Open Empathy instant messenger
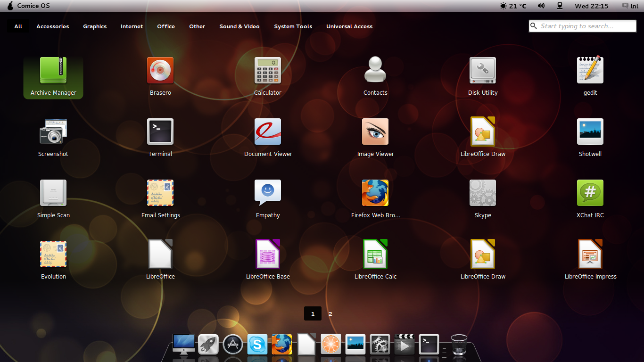 [268, 193]
